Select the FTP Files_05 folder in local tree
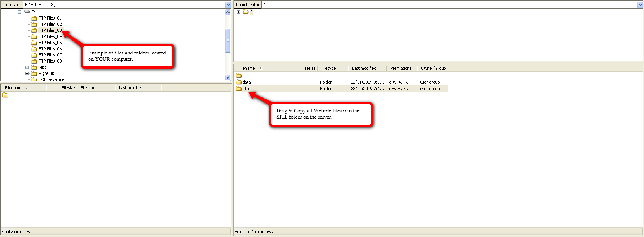This screenshot has height=237, width=644. pyautogui.click(x=50, y=43)
